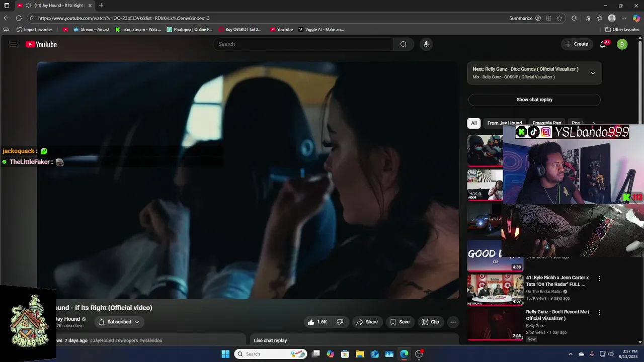Viewport: 644px width, 362px height.
Task: Open the Edge profile avatar
Action: (612, 18)
